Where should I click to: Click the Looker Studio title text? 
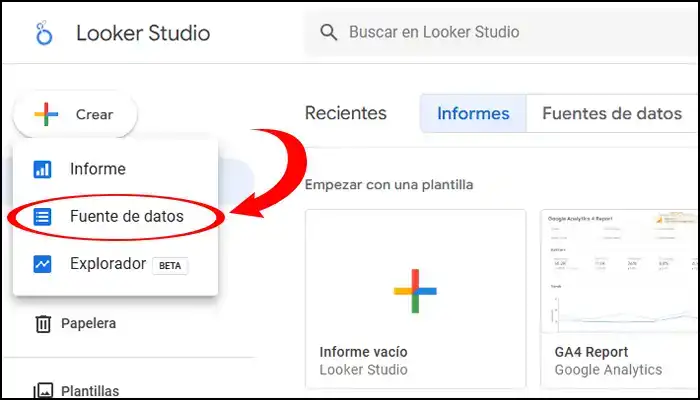tap(143, 33)
